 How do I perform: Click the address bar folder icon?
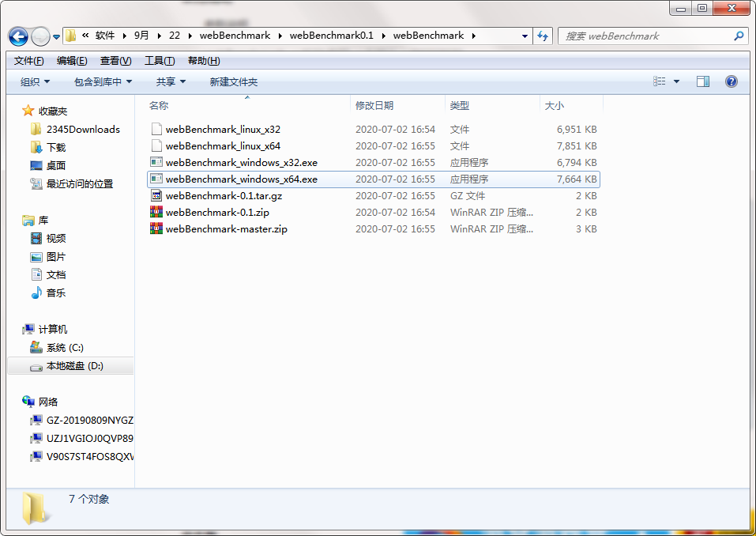point(70,36)
